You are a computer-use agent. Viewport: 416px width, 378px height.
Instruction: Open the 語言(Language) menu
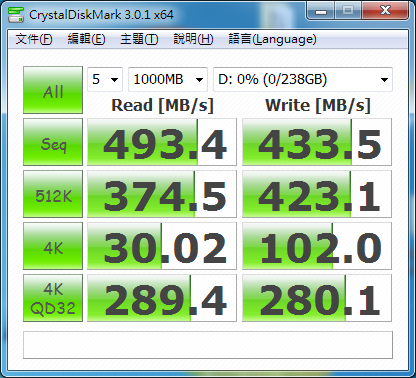272,39
